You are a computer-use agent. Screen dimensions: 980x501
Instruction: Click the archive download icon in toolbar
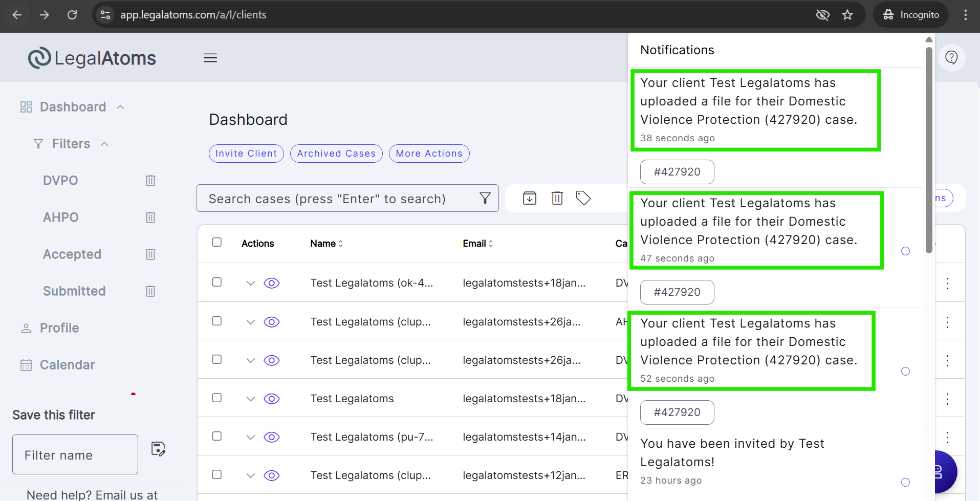pyautogui.click(x=530, y=198)
